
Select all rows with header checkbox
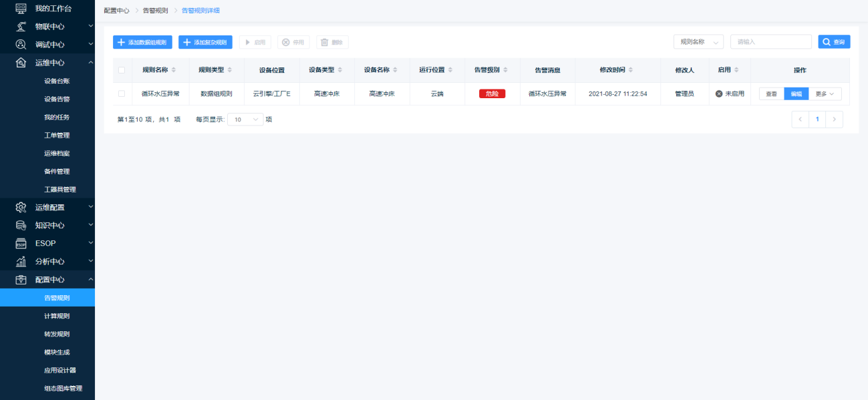(122, 70)
